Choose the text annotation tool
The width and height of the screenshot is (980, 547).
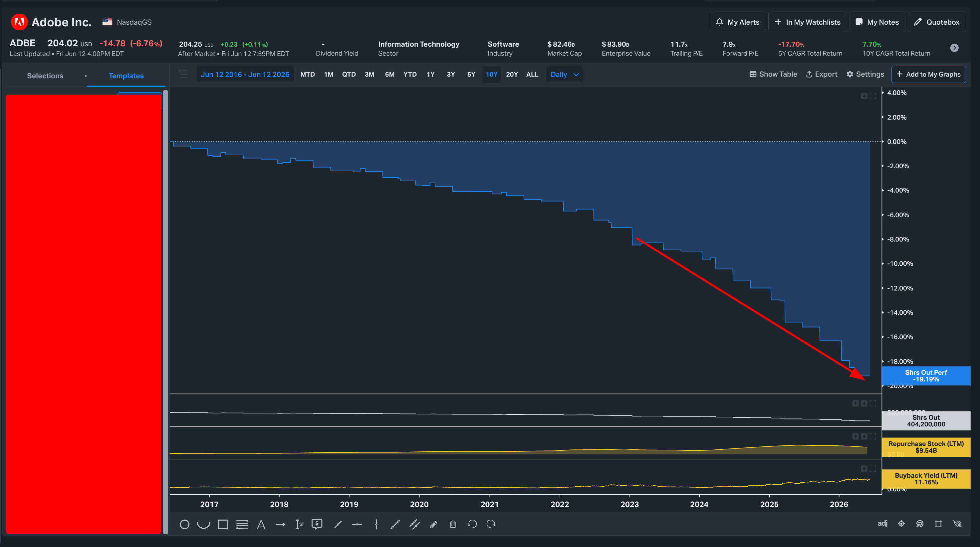(261, 525)
